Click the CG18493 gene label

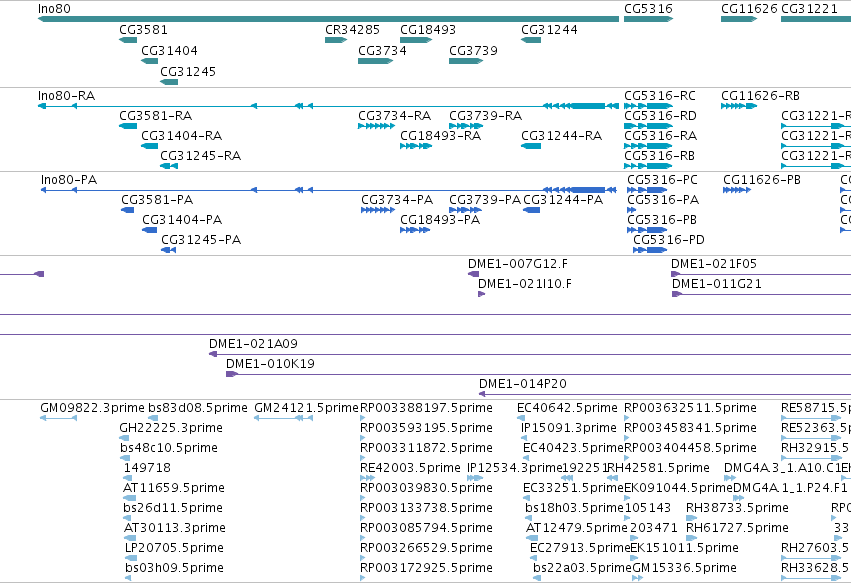click(428, 30)
